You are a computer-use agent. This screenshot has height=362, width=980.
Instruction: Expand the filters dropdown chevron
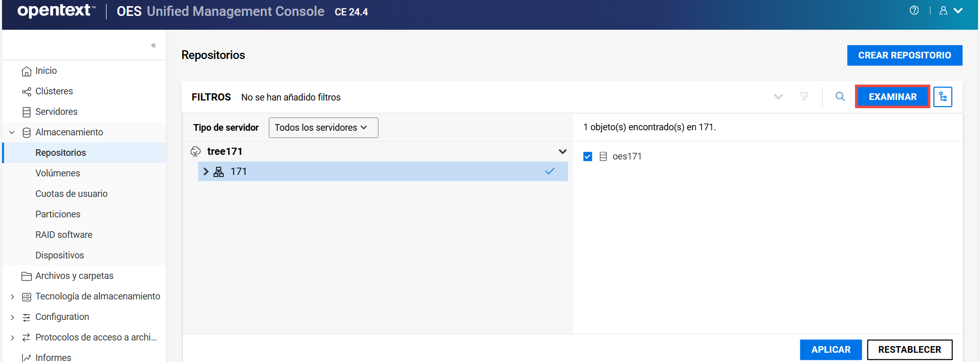point(778,96)
